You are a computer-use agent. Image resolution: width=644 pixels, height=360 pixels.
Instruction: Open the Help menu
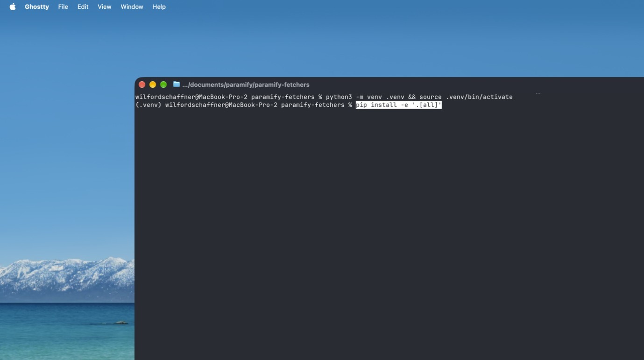[x=159, y=7]
